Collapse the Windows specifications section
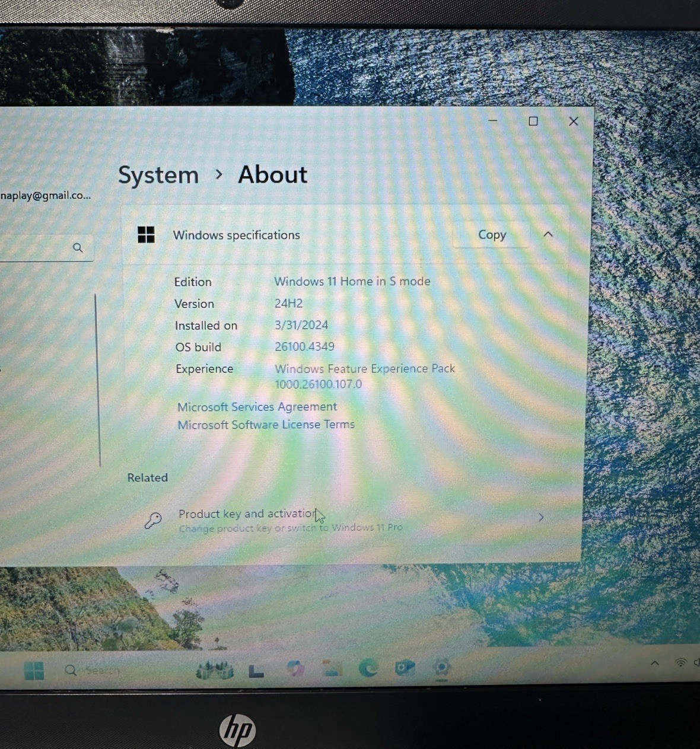 tap(548, 234)
